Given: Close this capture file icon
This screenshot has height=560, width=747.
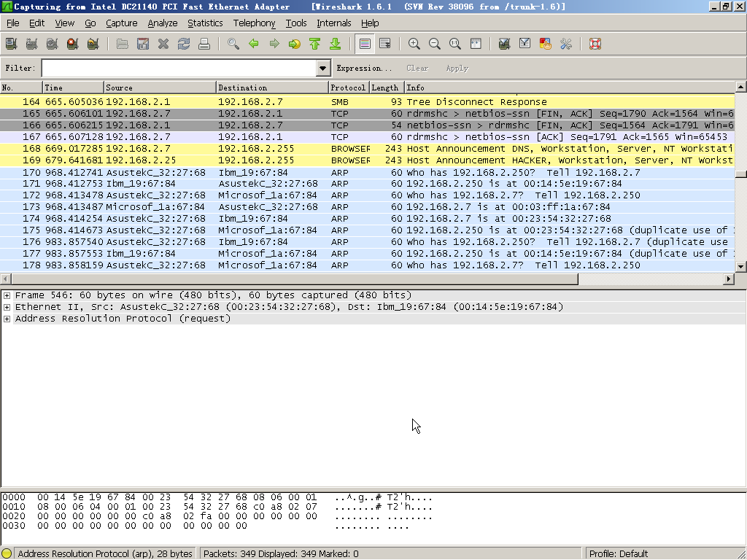Looking at the screenshot, I should coord(163,44).
